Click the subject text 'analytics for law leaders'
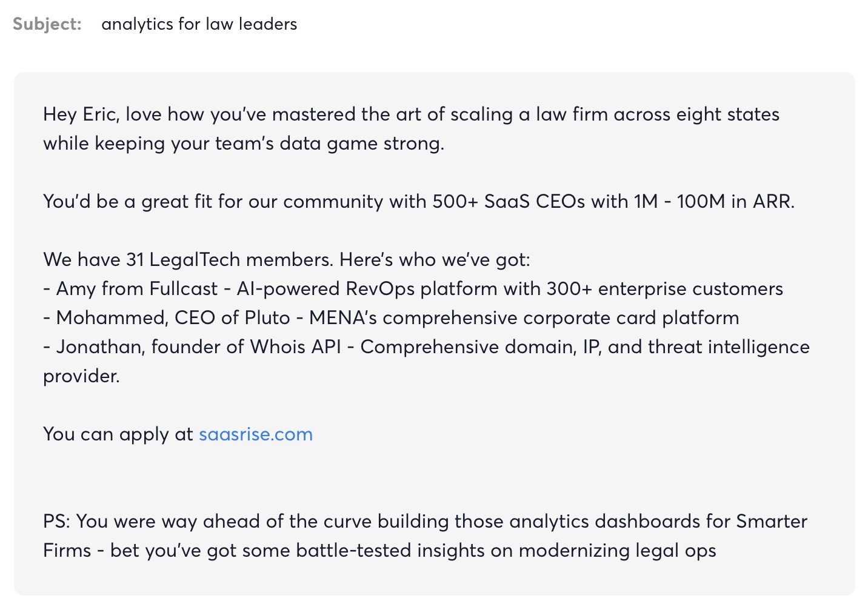 click(199, 24)
